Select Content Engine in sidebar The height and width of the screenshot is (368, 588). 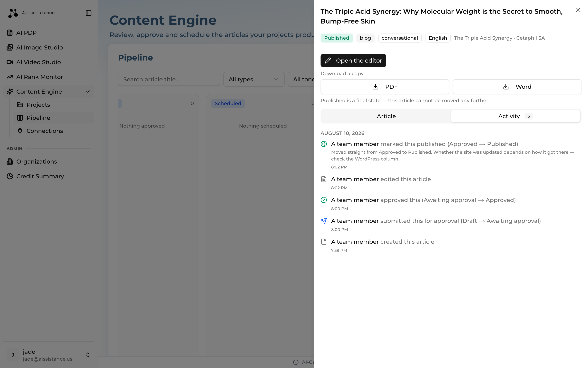click(x=49, y=92)
